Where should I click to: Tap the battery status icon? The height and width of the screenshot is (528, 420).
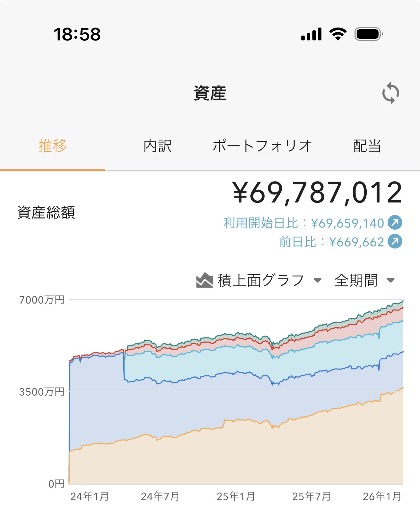368,34
